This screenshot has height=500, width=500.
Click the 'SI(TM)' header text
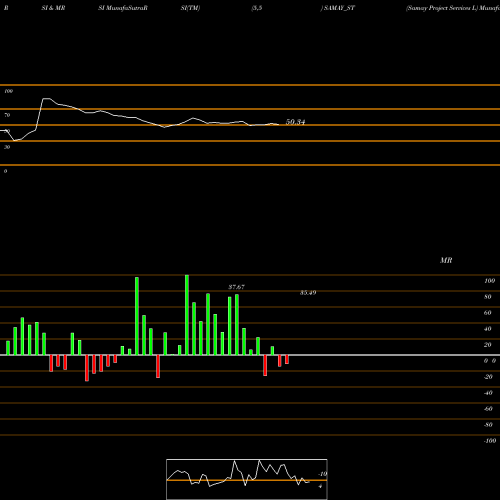click(190, 8)
